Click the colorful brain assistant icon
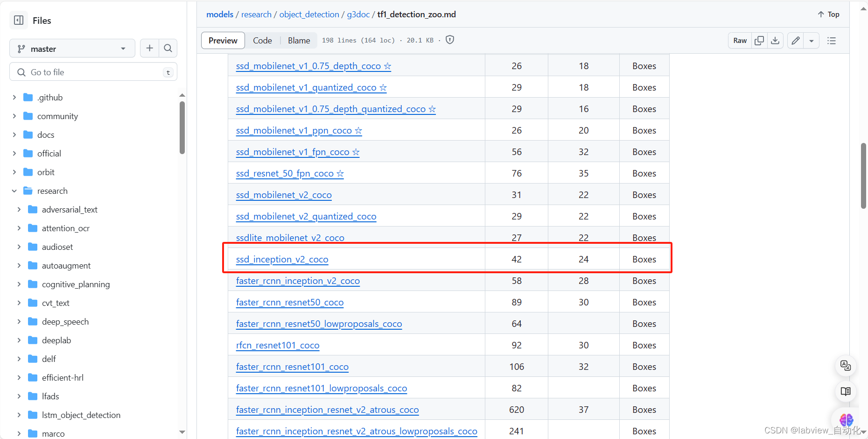Viewport: 868px width, 439px height. click(846, 419)
